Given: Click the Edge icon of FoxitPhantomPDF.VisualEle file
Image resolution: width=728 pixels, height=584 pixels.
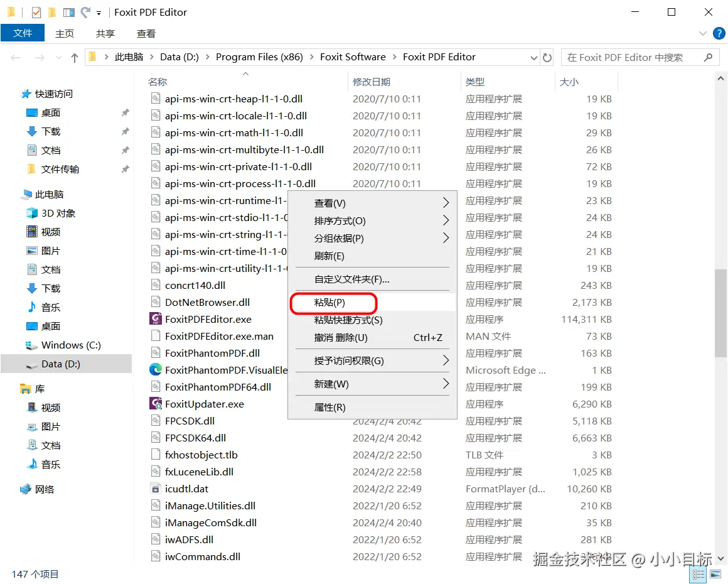Looking at the screenshot, I should (156, 370).
